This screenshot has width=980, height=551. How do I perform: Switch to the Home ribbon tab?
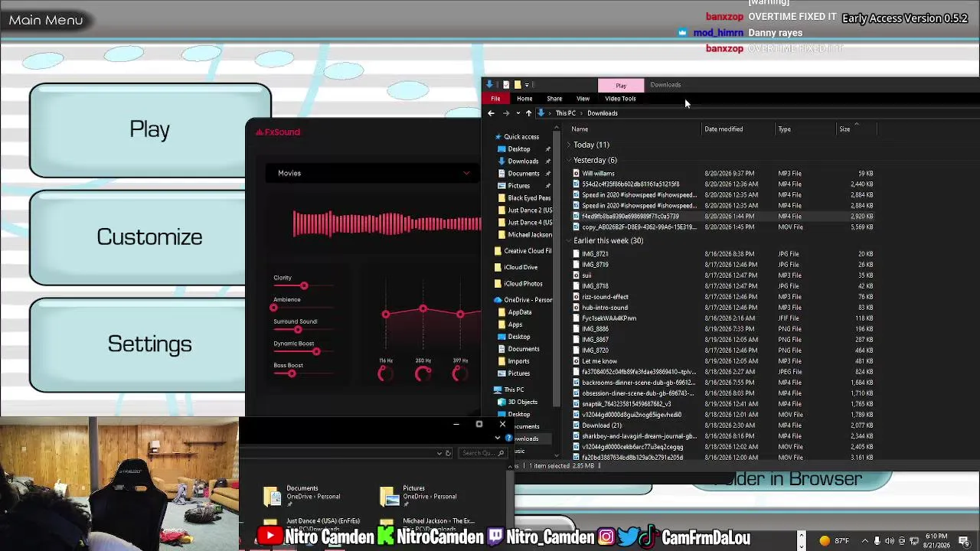tap(524, 99)
